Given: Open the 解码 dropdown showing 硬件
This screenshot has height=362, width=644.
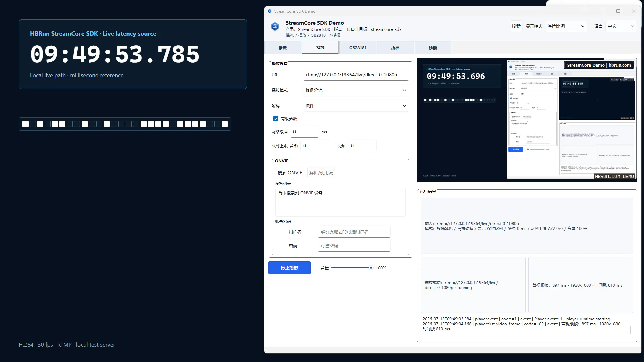Looking at the screenshot, I should tap(356, 106).
